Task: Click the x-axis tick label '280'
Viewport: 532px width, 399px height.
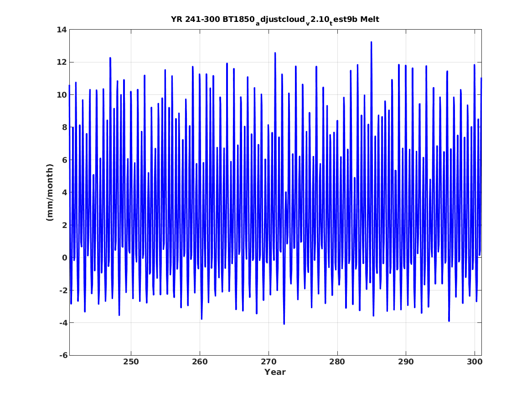Action: click(x=337, y=362)
